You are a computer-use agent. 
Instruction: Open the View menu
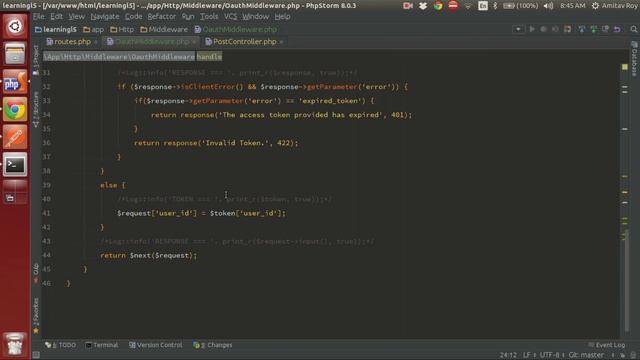[x=76, y=17]
